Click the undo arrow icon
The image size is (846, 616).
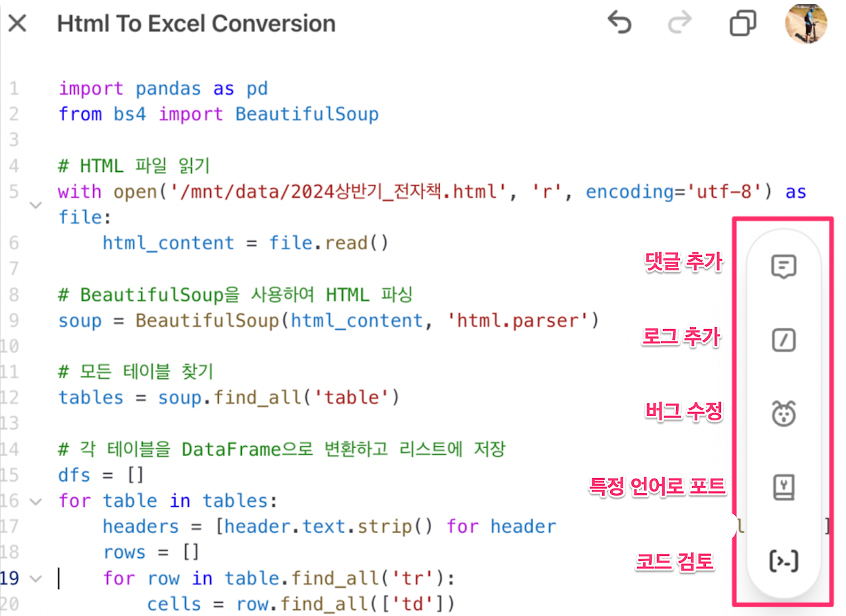(x=620, y=23)
